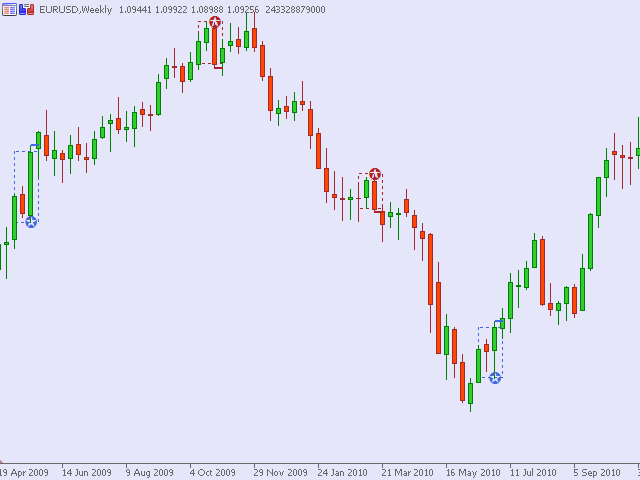Click the open price 1.09441
The width and height of the screenshot is (640, 480).
[135, 9]
